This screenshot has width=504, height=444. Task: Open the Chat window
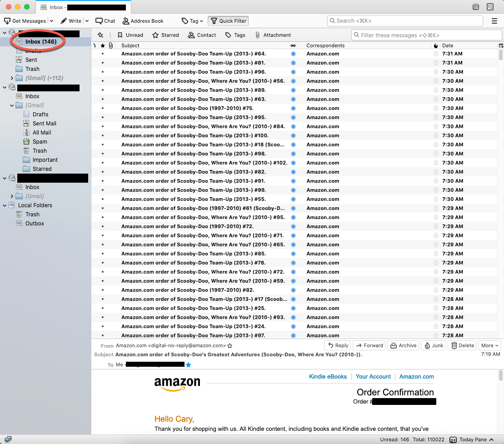click(x=105, y=21)
